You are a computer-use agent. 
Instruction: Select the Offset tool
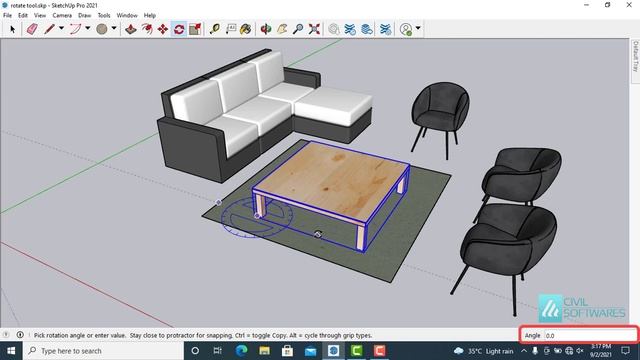click(147, 29)
